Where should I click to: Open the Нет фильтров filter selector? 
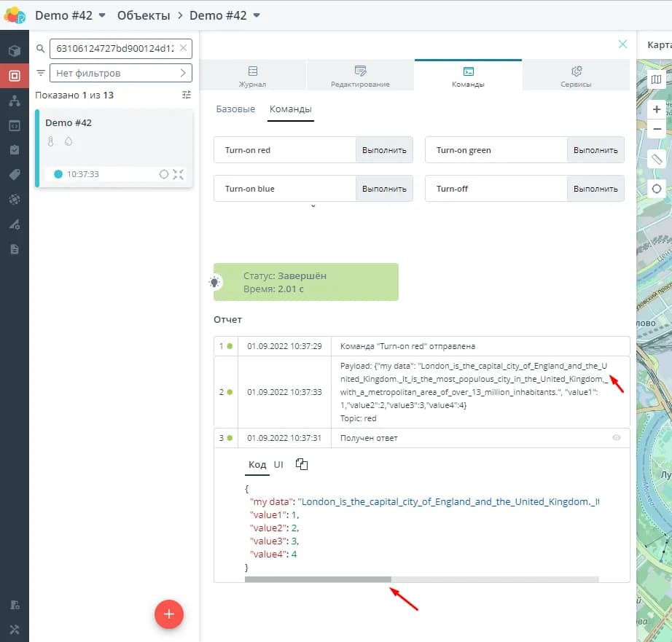coord(120,73)
